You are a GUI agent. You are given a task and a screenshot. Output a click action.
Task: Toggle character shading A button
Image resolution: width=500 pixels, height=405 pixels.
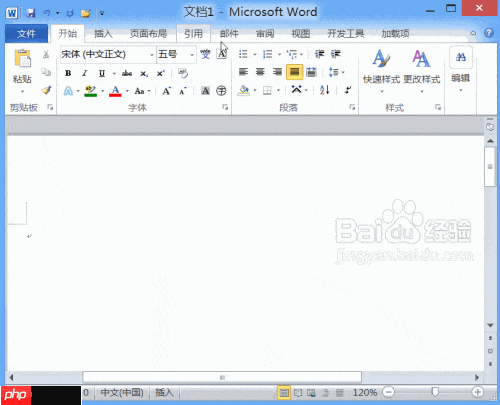pyautogui.click(x=205, y=91)
